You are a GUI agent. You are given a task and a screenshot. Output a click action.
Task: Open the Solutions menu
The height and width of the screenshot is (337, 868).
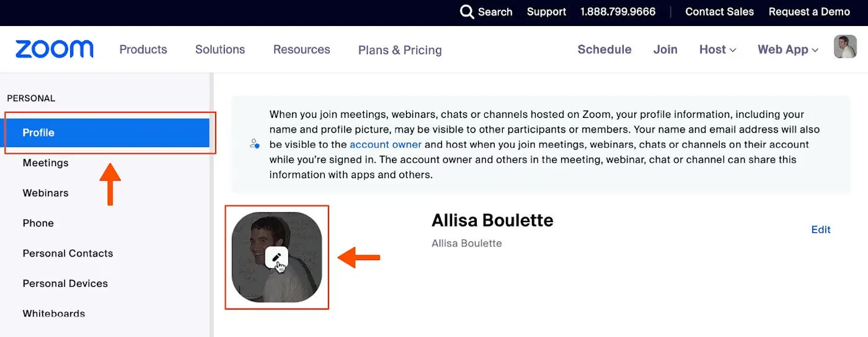tap(220, 50)
